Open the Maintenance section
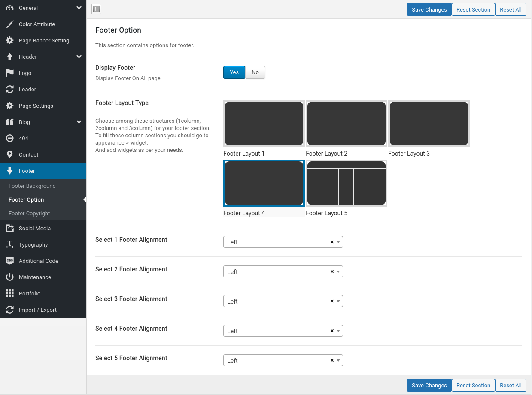 tap(43, 277)
